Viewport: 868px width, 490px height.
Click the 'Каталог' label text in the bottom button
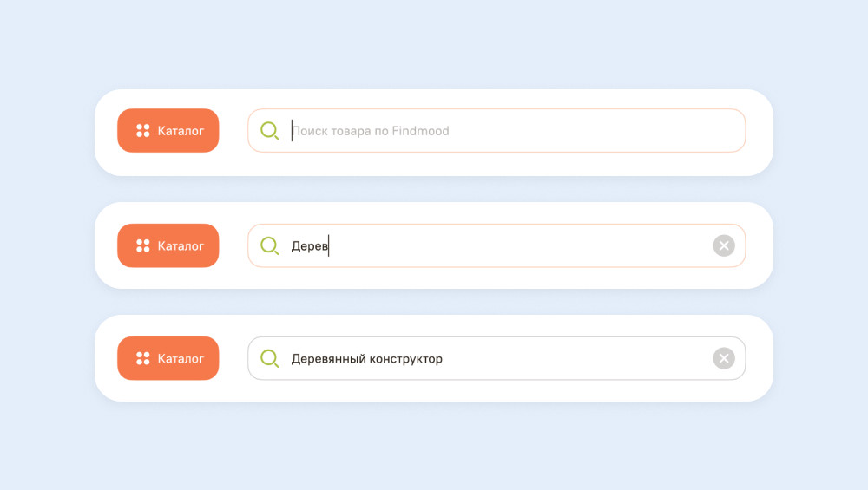pos(181,359)
